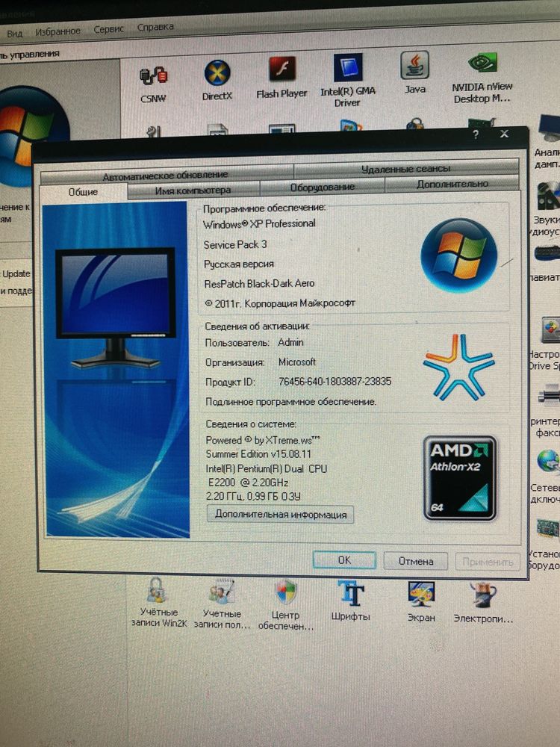Click the Отмена cancel button
Screen dimensions: 560x747
[x=415, y=561]
